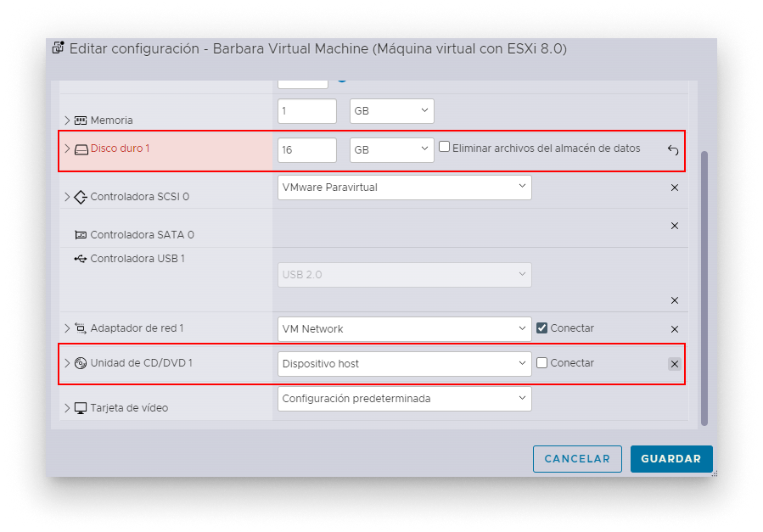Expand the Memoria section chevron

pyautogui.click(x=67, y=120)
